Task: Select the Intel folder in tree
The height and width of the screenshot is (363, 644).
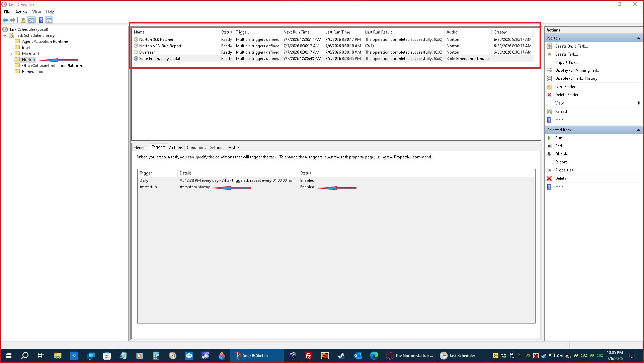Action: [x=26, y=48]
